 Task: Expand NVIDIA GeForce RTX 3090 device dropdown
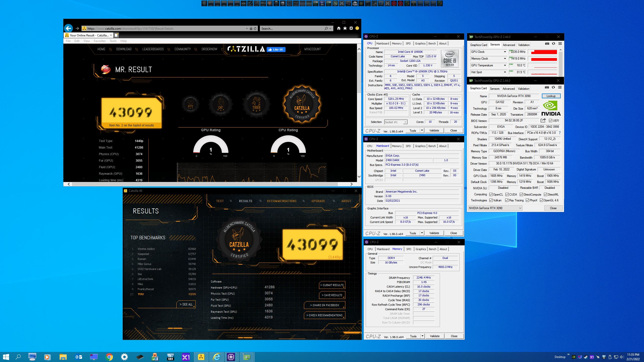tap(520, 208)
